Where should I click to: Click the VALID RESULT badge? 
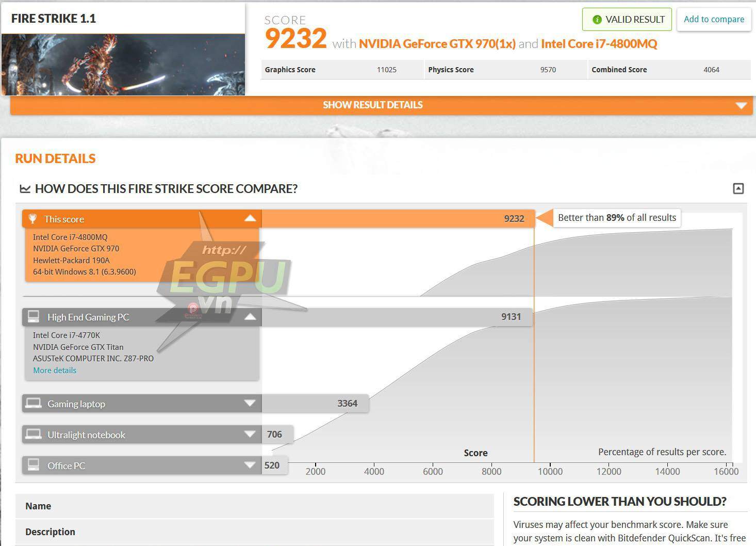627,20
